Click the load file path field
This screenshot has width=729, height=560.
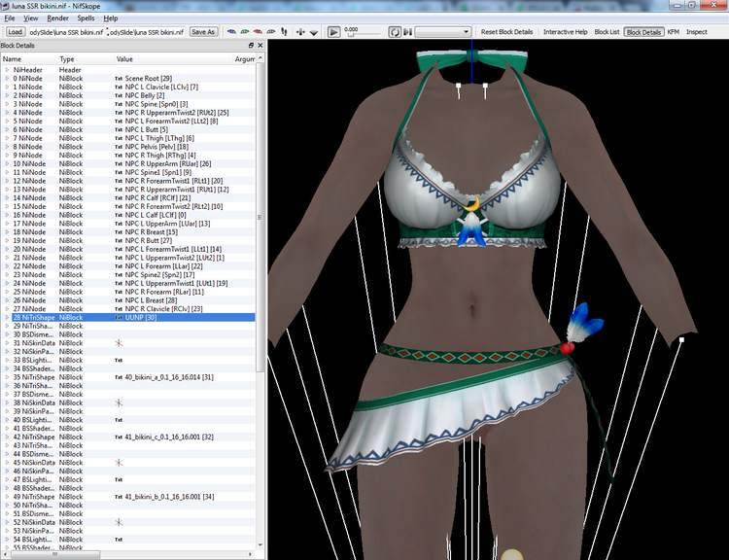[x=66, y=32]
